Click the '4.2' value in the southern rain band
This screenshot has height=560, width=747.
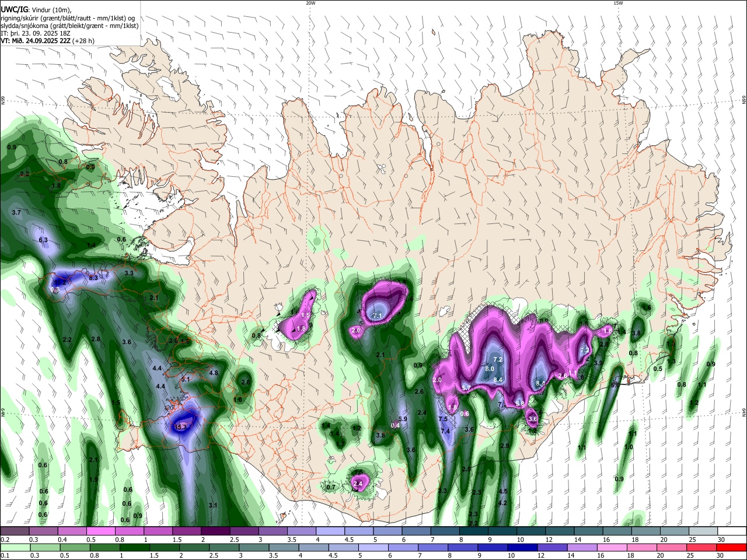coord(502,503)
